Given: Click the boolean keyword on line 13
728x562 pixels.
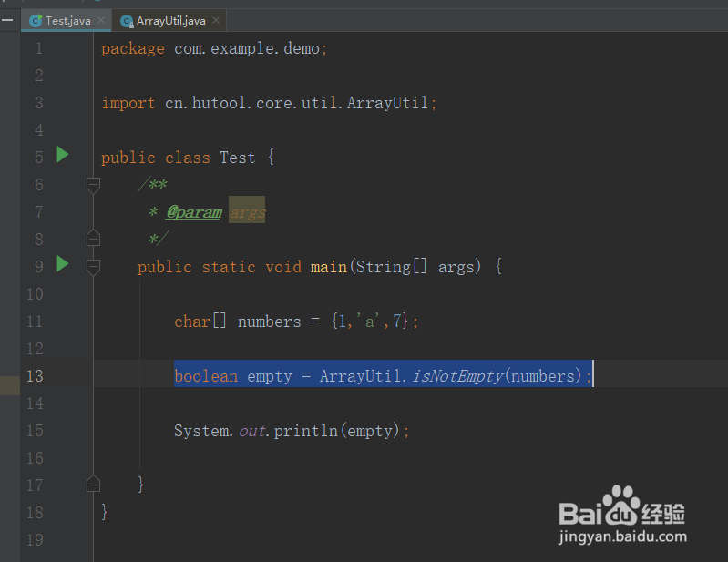Looking at the screenshot, I should [206, 376].
